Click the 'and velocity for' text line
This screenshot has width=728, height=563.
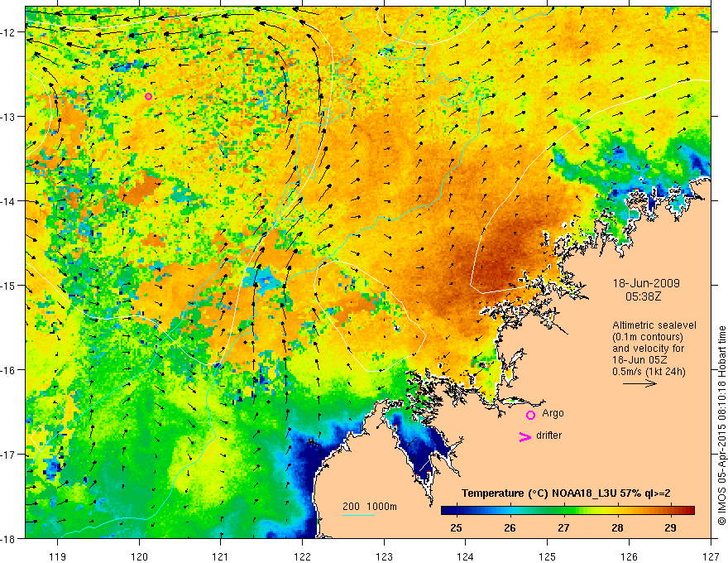(x=649, y=349)
